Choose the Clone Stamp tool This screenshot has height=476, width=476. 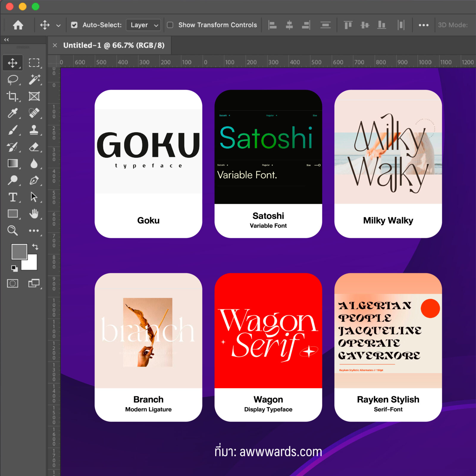coord(34,130)
